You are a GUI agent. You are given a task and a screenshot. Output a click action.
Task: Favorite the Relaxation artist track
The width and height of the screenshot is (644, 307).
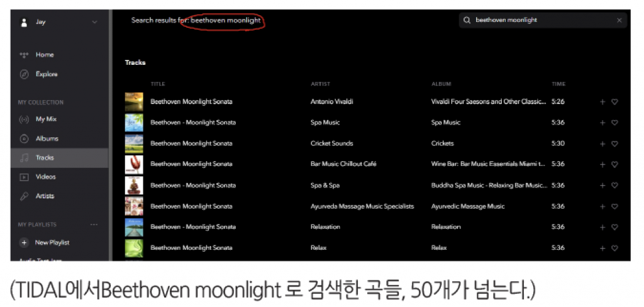[x=615, y=227]
